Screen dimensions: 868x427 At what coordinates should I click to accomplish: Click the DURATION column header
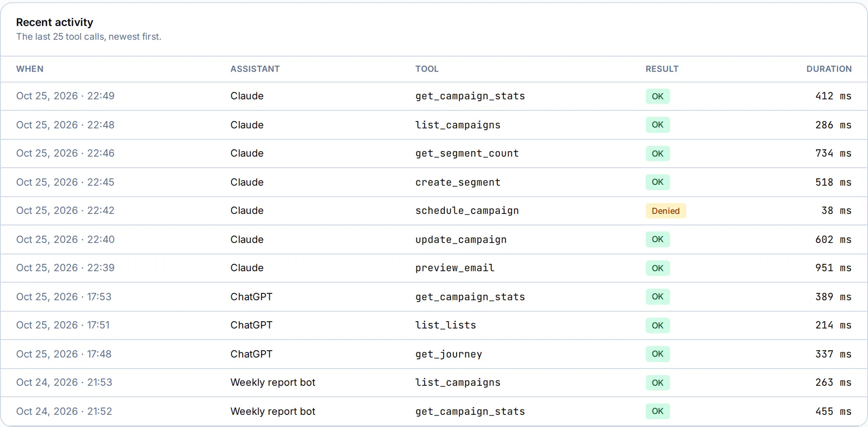pyautogui.click(x=829, y=69)
